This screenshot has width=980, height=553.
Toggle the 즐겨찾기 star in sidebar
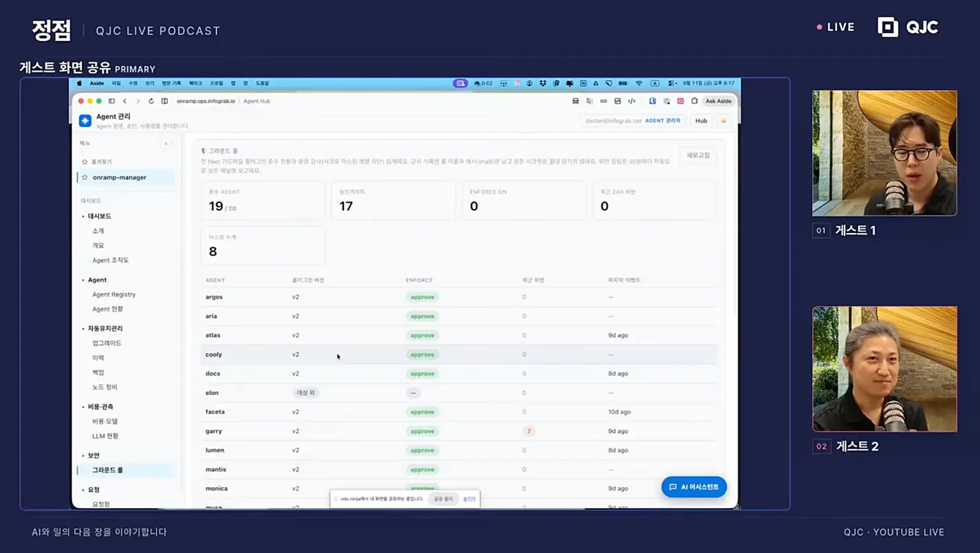click(x=85, y=162)
